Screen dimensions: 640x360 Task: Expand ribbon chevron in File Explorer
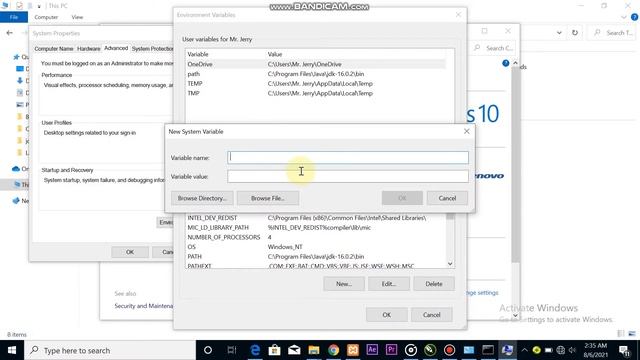click(x=624, y=17)
